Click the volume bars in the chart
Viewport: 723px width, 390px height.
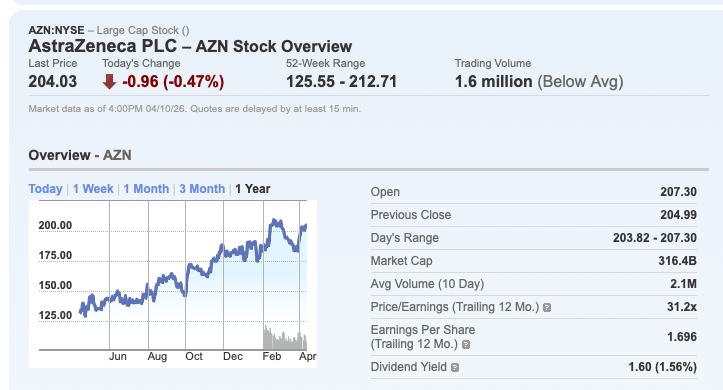click(x=285, y=339)
